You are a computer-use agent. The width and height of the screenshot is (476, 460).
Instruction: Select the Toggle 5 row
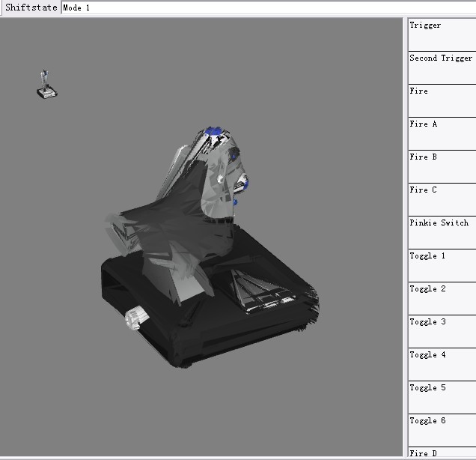(442, 397)
